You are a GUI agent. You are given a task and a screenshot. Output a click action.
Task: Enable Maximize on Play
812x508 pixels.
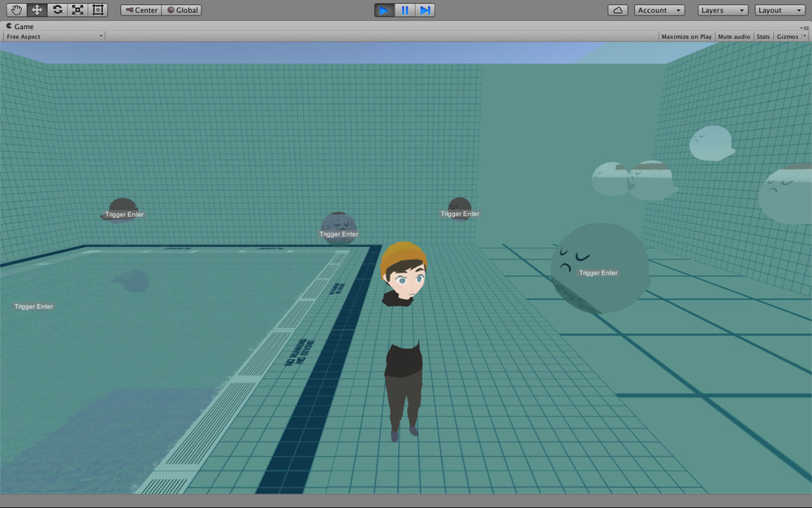(686, 37)
